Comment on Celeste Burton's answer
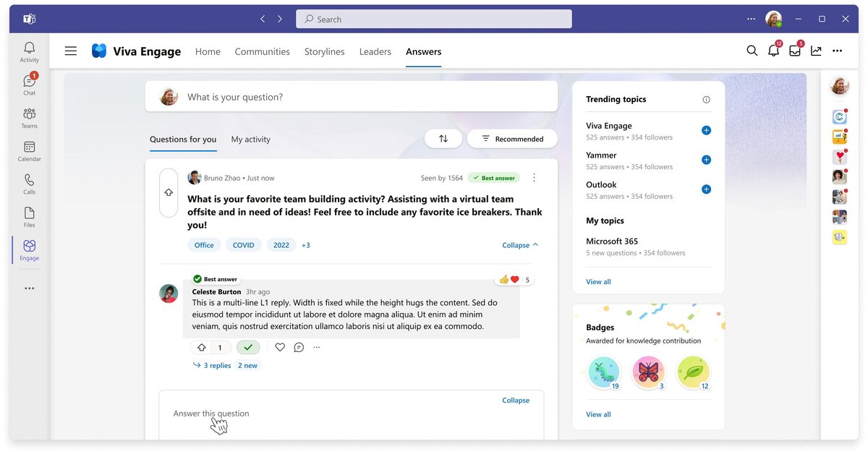Viewport: 868px width, 454px height. click(299, 347)
